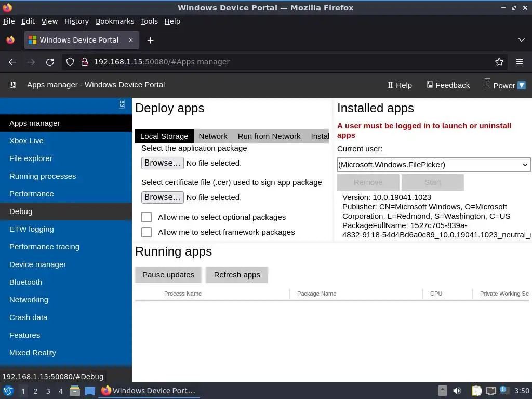Click the forward navigation arrow
The width and height of the screenshot is (532, 399).
(31, 62)
